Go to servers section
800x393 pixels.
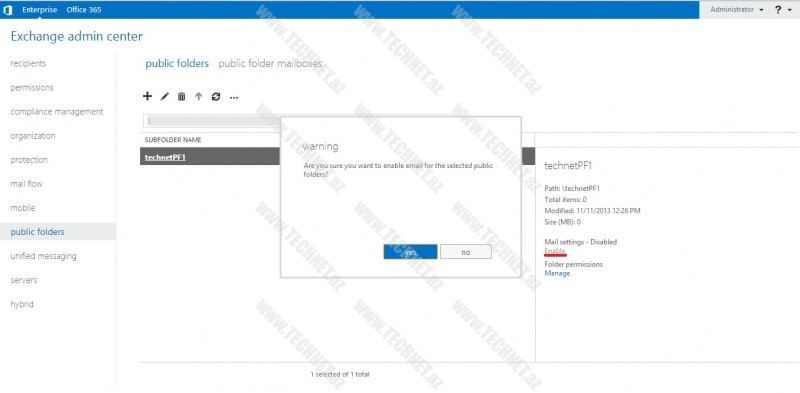[x=23, y=280]
